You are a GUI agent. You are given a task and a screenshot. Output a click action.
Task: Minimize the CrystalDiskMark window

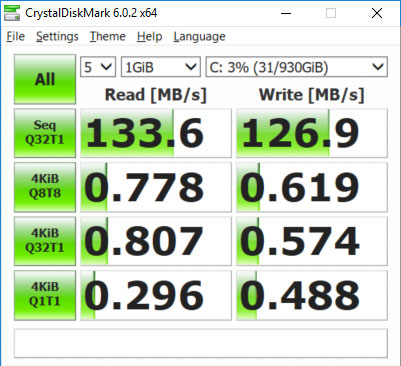click(286, 13)
